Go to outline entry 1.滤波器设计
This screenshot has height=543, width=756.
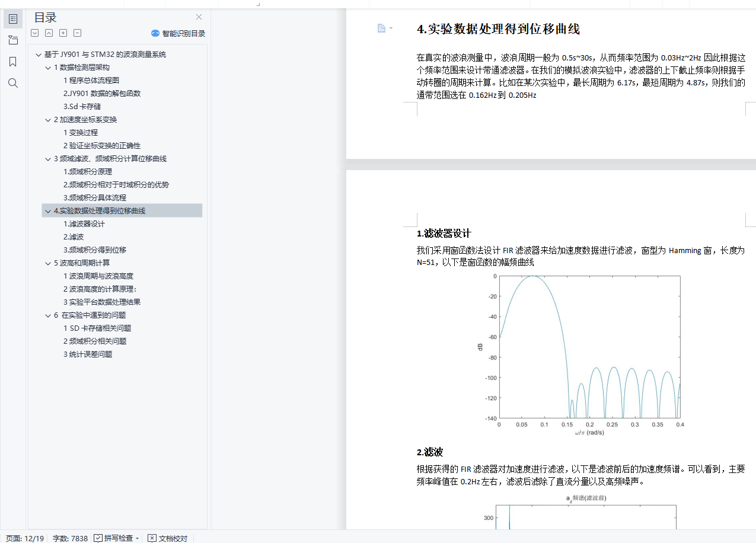[84, 224]
